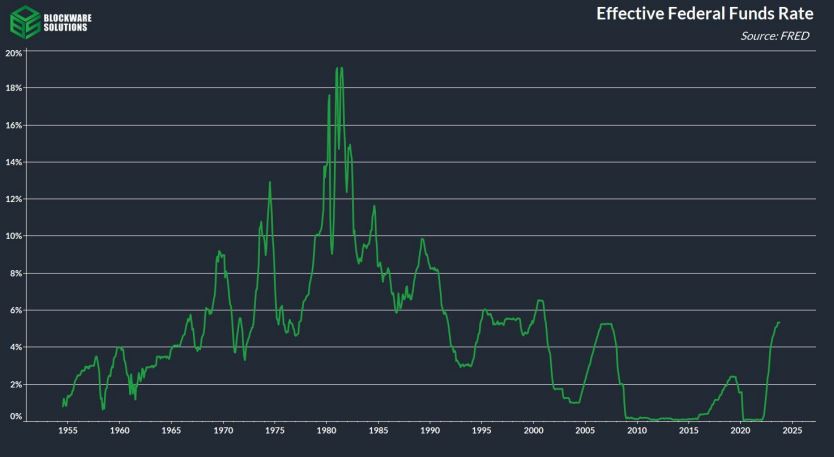Click the 20% label on the y-axis

coord(14,52)
